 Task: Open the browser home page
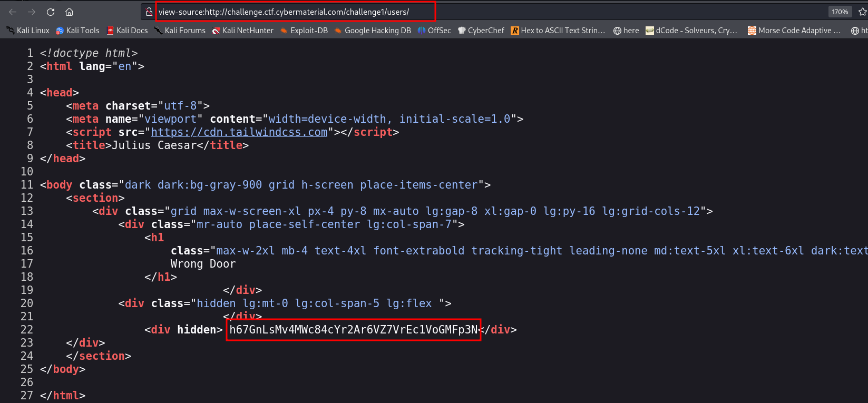click(x=69, y=12)
